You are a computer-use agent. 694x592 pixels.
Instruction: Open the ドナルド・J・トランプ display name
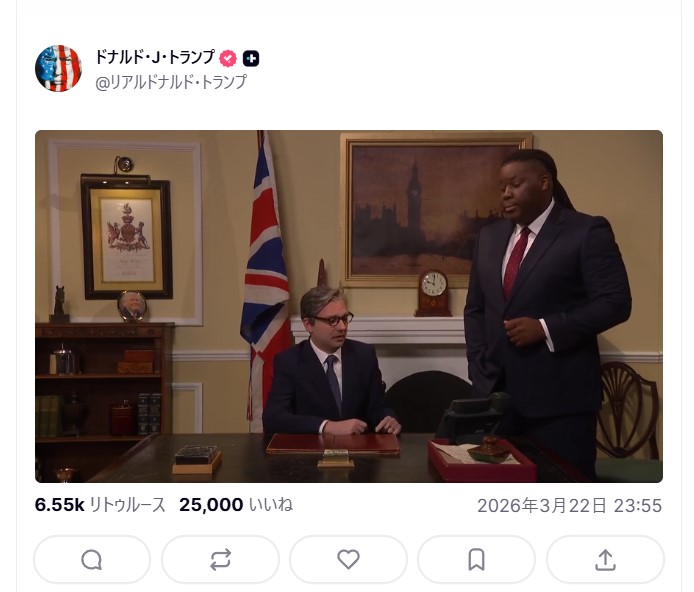[x=155, y=58]
